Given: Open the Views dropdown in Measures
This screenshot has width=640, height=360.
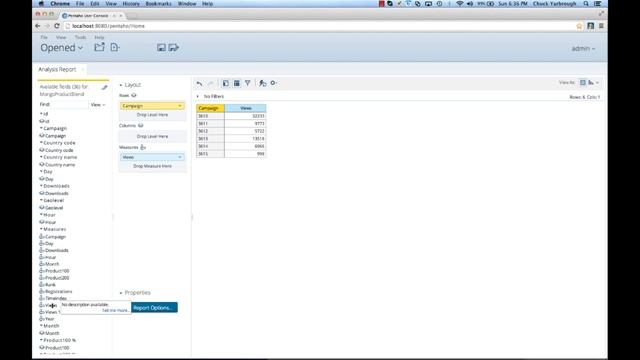Looking at the screenshot, I should pyautogui.click(x=180, y=157).
